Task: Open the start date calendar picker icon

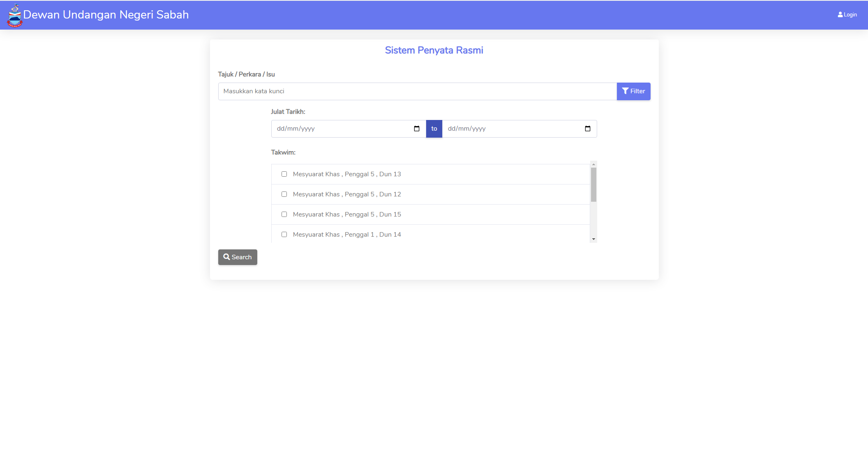Action: (416, 129)
